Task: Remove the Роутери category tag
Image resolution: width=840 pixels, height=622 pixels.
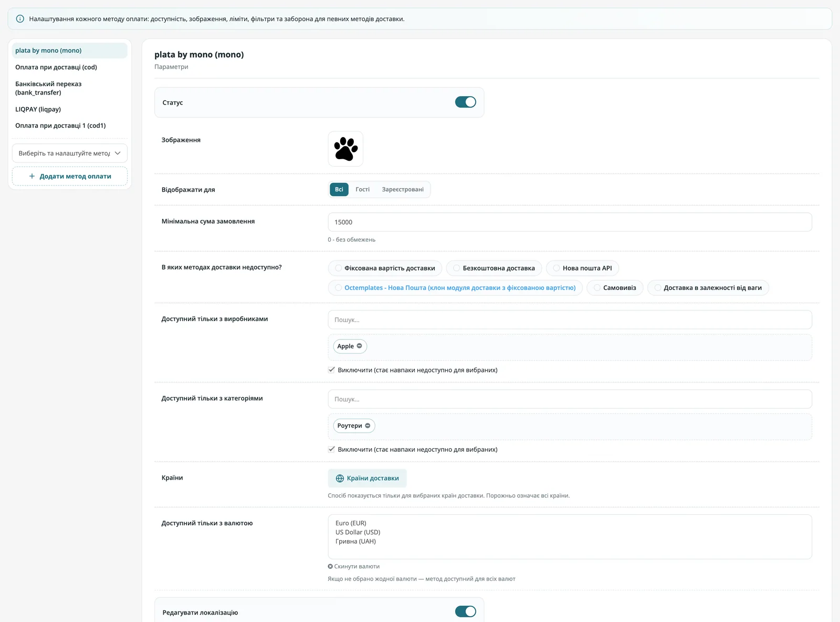Action: pos(367,426)
